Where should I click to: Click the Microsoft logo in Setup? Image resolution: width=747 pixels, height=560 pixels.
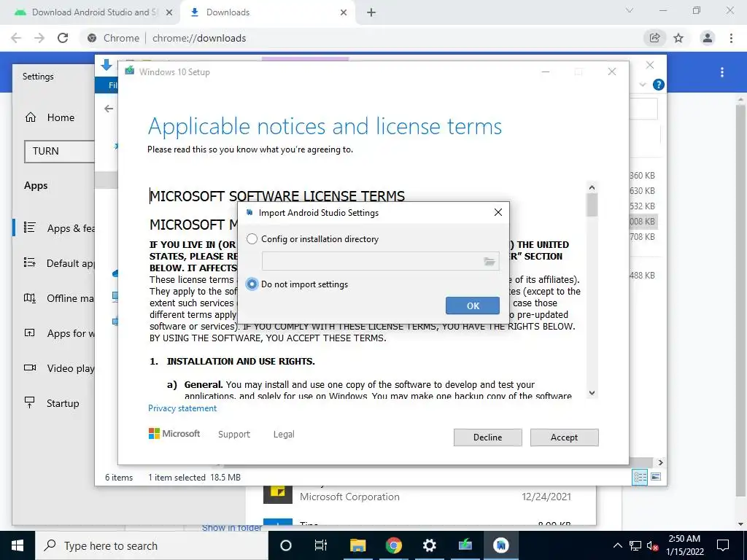click(174, 434)
